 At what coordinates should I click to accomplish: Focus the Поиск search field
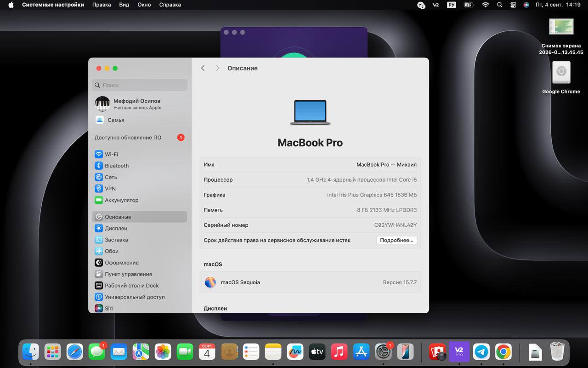[140, 85]
